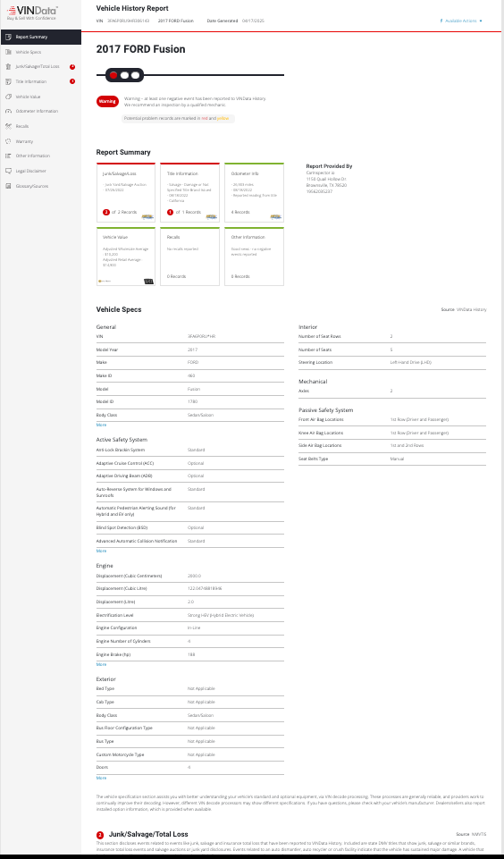Expand More under Active Safety System
The height and width of the screenshot is (859, 504).
101,551
